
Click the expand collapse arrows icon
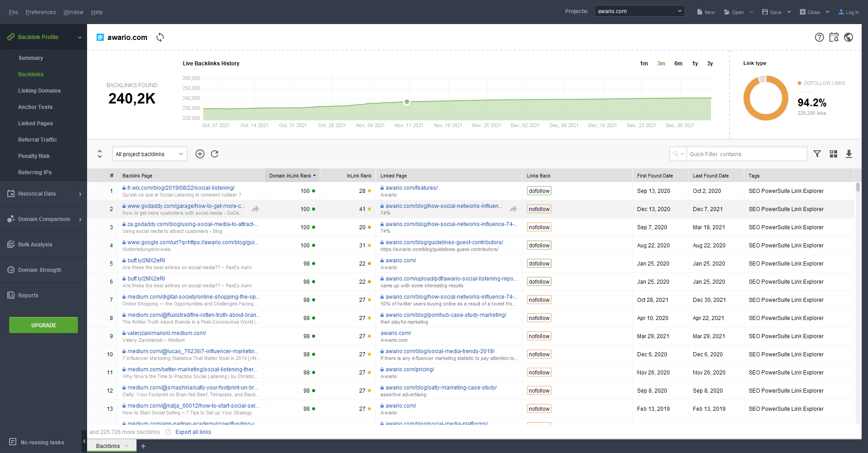(100, 154)
